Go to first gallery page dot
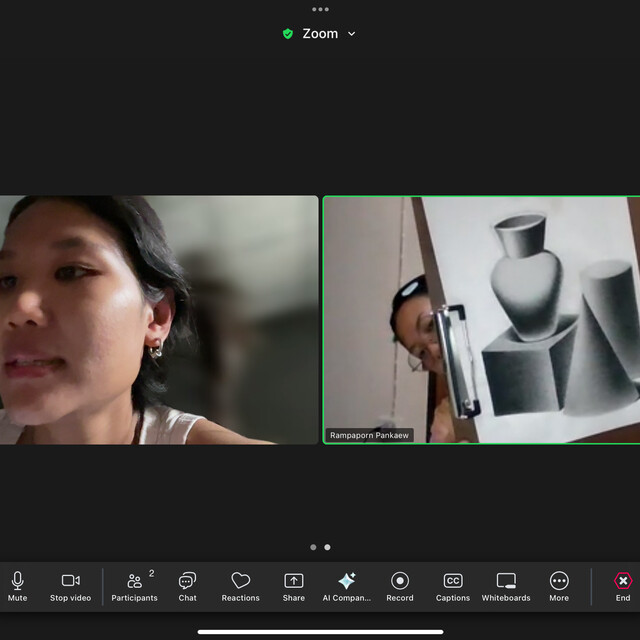Screen dimensions: 640x640 313,547
